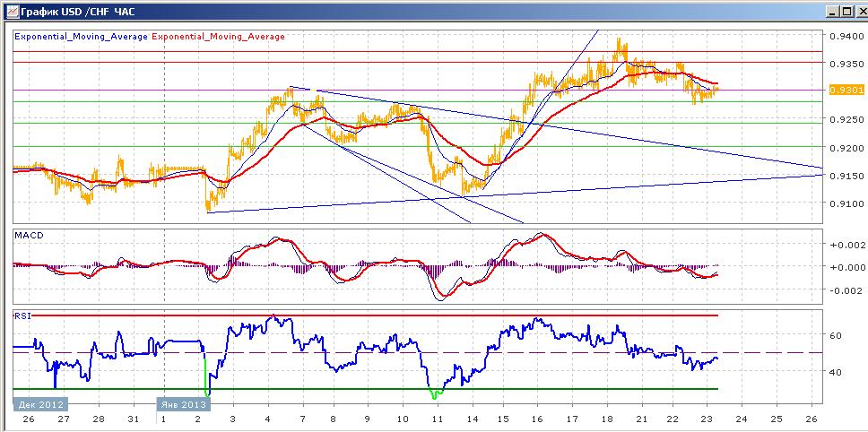Screen dimensions: 868x432
Task: Click date 16 on the time axis
Action: tap(539, 419)
